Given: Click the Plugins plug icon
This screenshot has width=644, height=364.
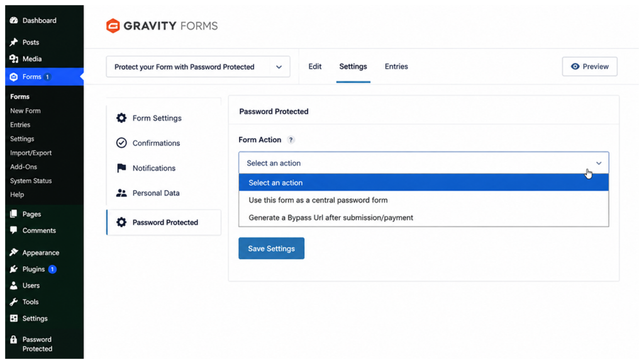Looking at the screenshot, I should click(x=14, y=269).
